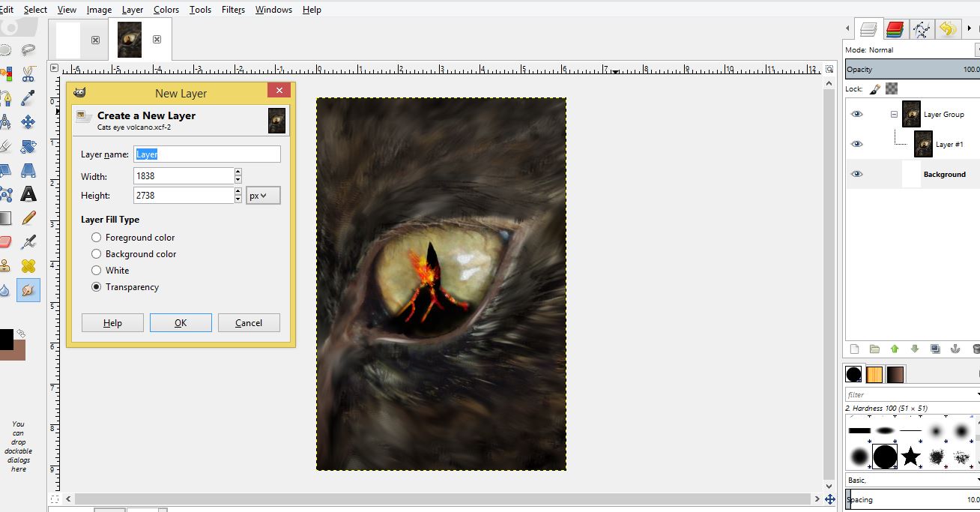The width and height of the screenshot is (980, 512).
Task: Click OK in New Layer dialog
Action: click(x=181, y=323)
